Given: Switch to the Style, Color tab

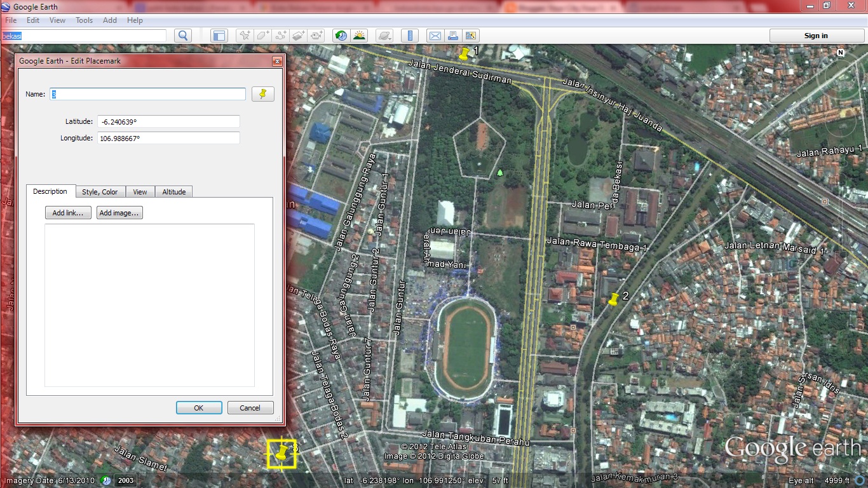Looking at the screenshot, I should 100,191.
